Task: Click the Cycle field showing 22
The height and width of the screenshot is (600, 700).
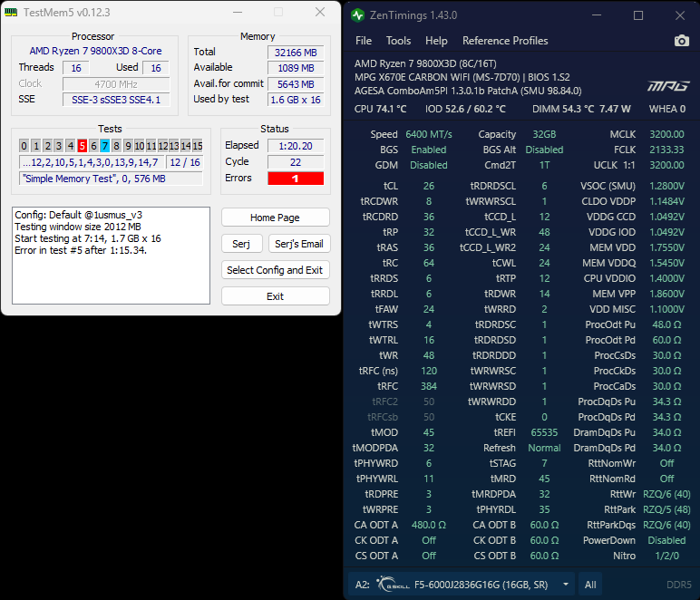Action: pos(296,162)
